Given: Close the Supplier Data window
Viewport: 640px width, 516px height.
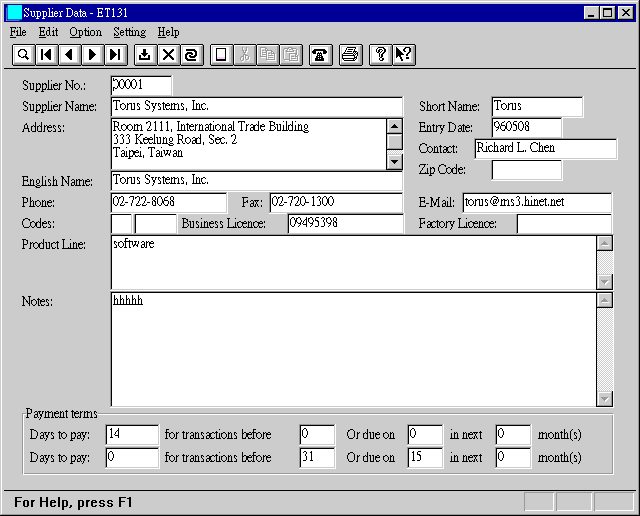Looking at the screenshot, I should pyautogui.click(x=626, y=13).
